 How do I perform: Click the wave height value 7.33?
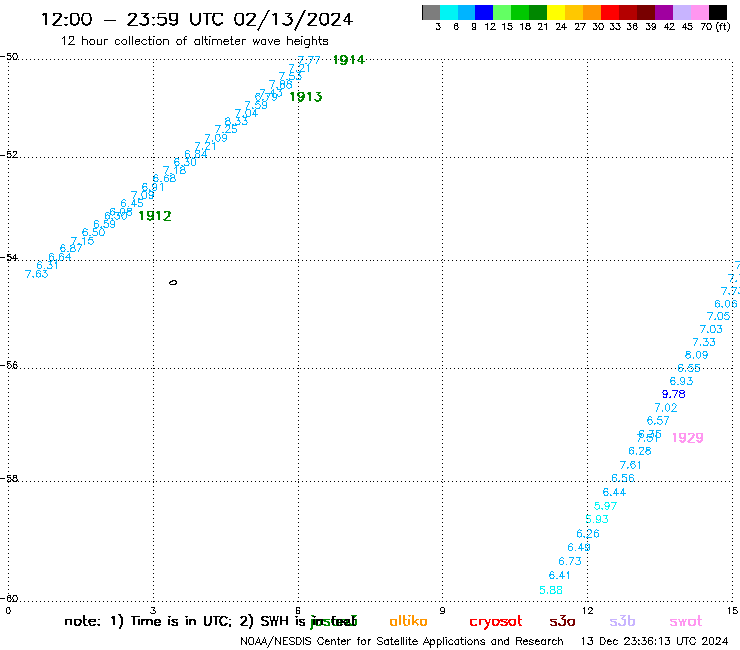[x=704, y=342]
